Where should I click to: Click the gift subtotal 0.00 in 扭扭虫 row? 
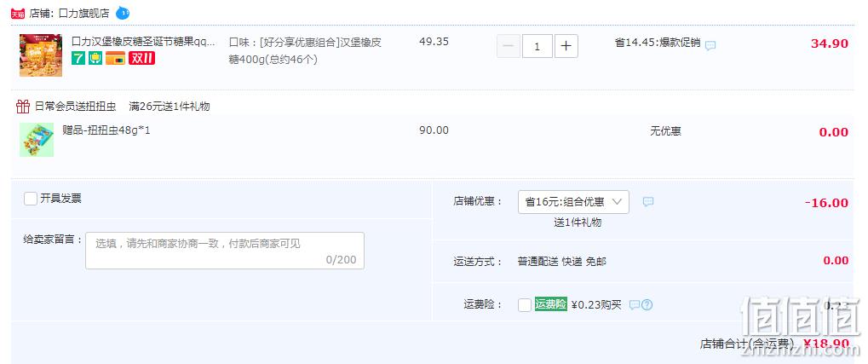(834, 132)
